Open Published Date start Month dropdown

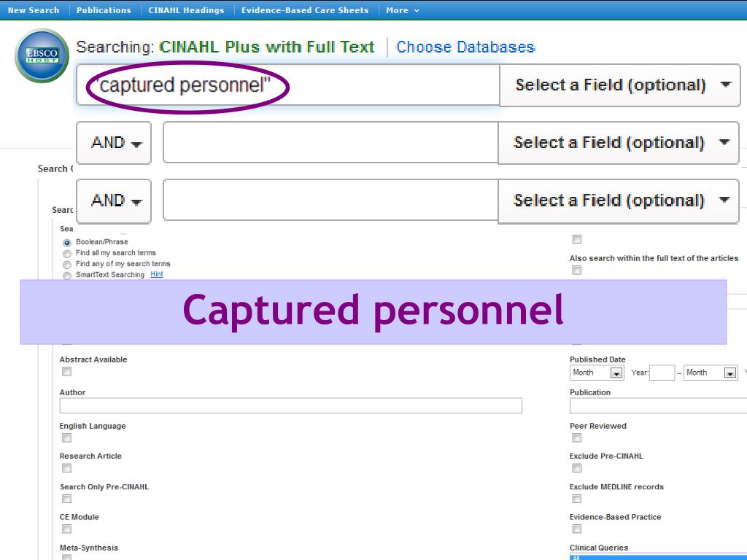[x=597, y=373]
